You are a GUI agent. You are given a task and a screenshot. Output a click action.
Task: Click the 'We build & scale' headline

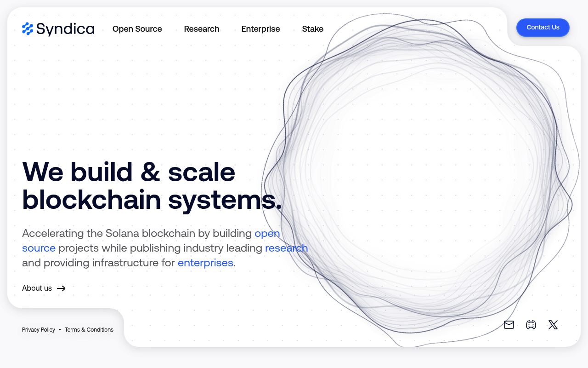[x=129, y=172]
